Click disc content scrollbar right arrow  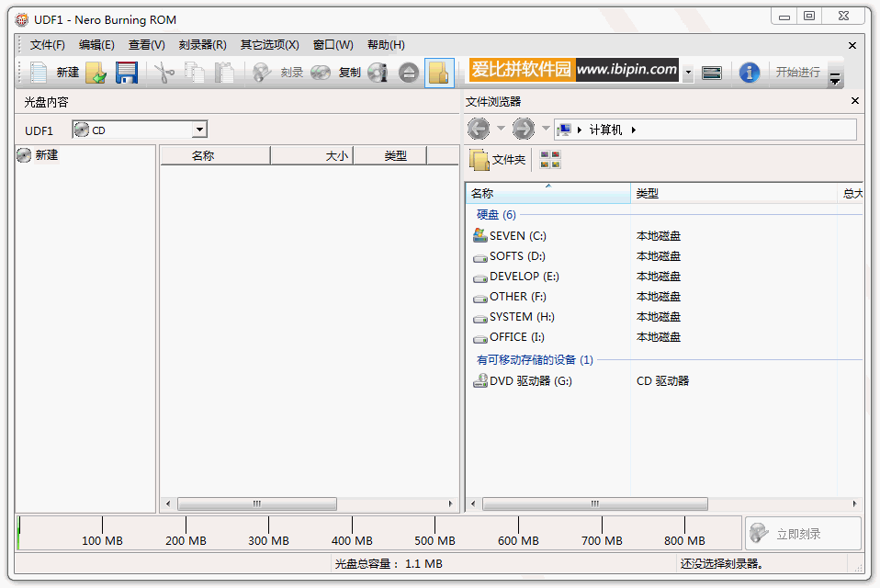pyautogui.click(x=450, y=503)
